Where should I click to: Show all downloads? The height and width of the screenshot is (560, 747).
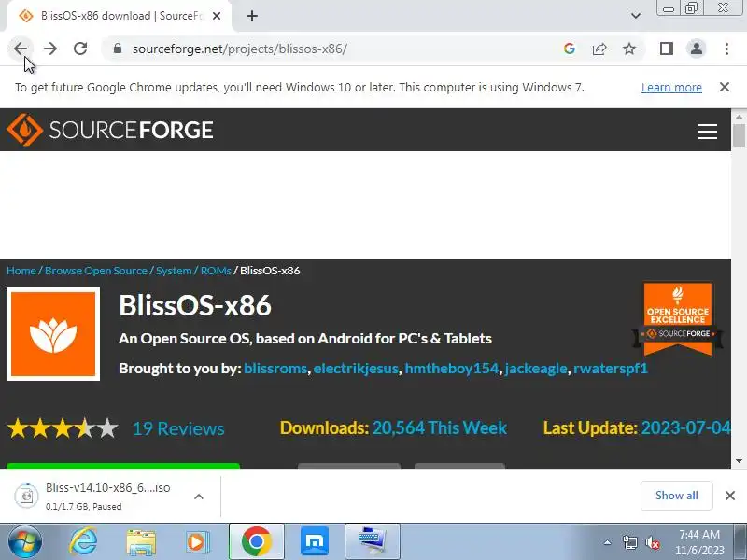(x=676, y=496)
